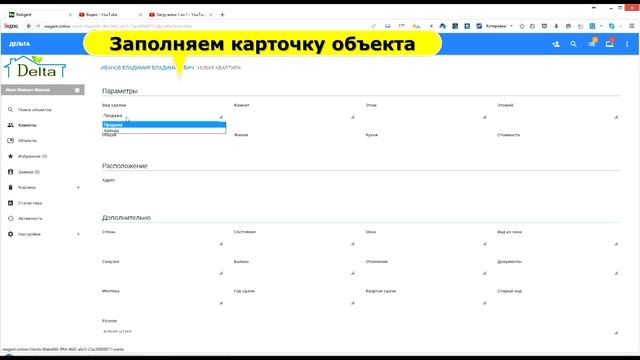Open the add client icon in header
Screen dimensions: 640x360
(556, 44)
